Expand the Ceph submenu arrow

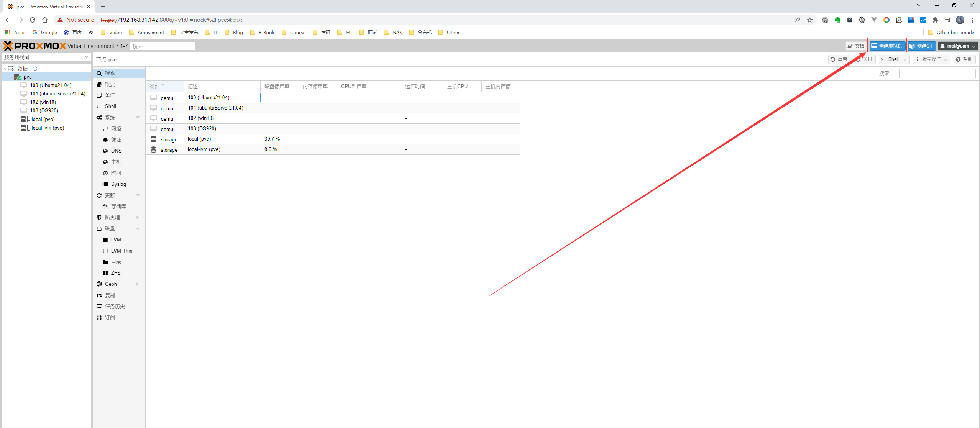[x=138, y=284]
